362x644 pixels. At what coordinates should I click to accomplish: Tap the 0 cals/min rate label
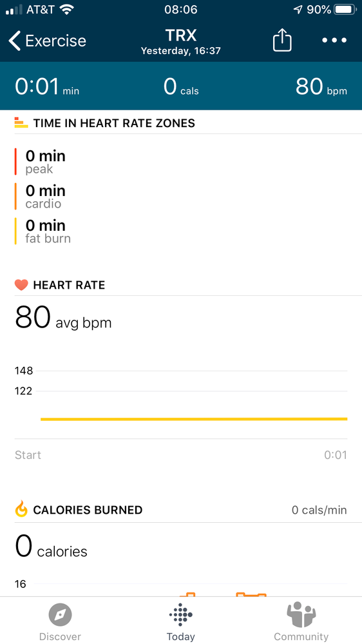point(319,510)
